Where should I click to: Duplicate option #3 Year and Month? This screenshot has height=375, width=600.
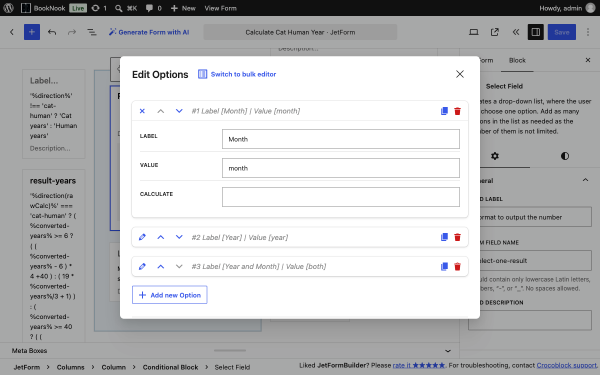pos(444,266)
